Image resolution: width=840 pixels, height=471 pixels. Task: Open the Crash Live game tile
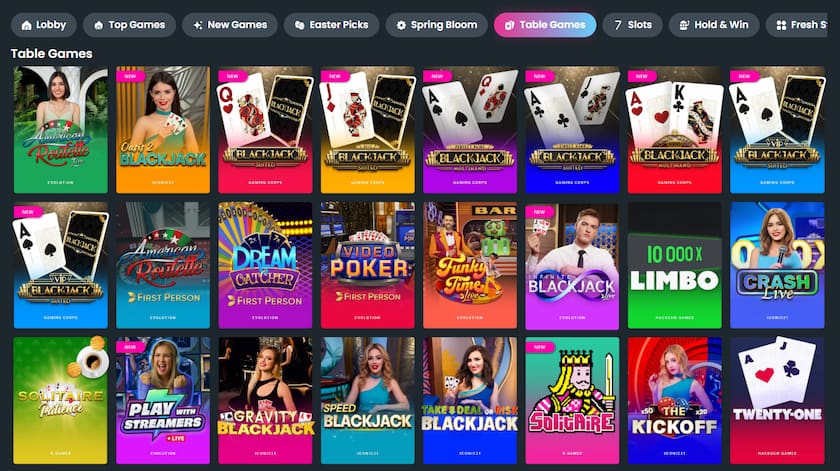coord(777,265)
